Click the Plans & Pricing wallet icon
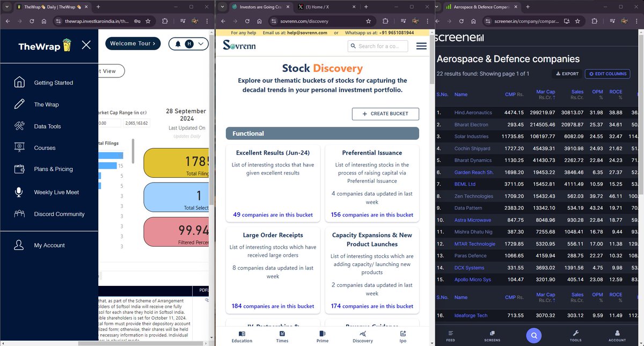This screenshot has height=346, width=644. point(19,169)
